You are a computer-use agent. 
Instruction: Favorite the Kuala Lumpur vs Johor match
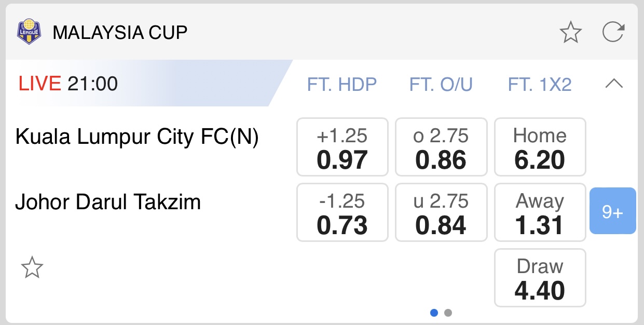tap(32, 268)
